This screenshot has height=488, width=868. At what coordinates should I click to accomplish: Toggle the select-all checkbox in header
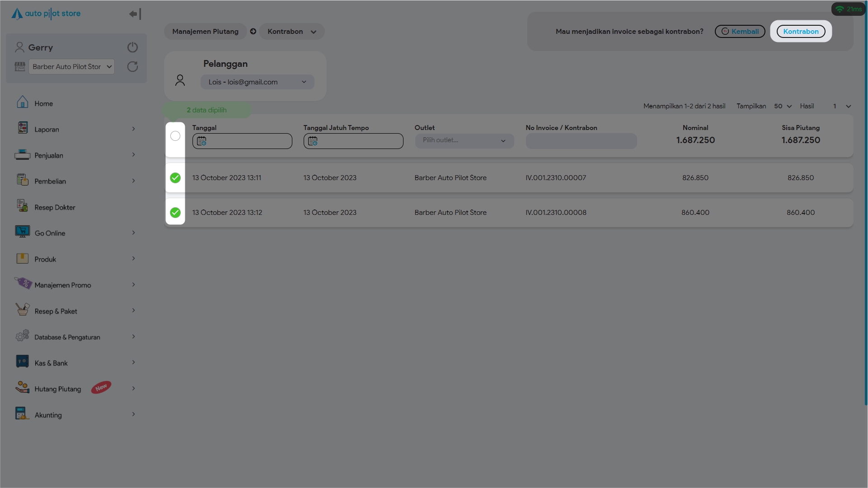175,136
